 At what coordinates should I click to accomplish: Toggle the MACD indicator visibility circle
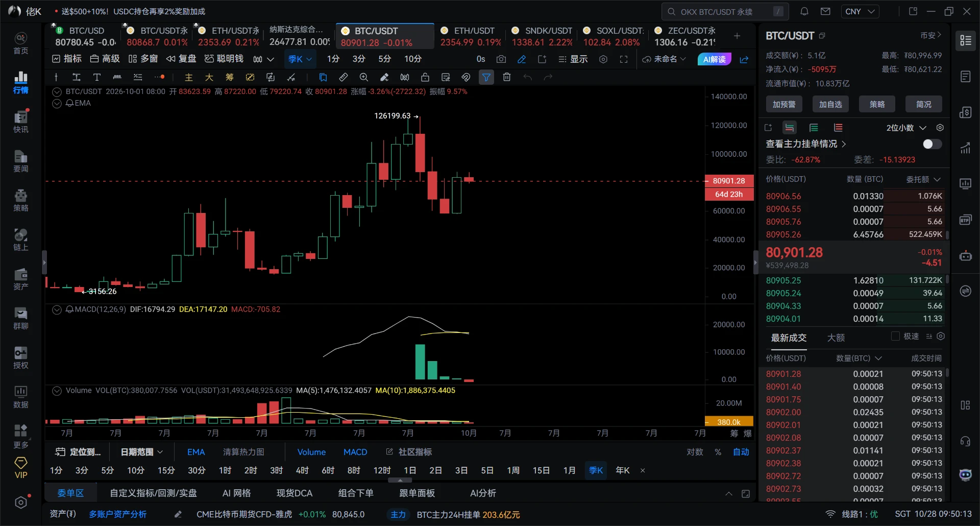point(57,309)
